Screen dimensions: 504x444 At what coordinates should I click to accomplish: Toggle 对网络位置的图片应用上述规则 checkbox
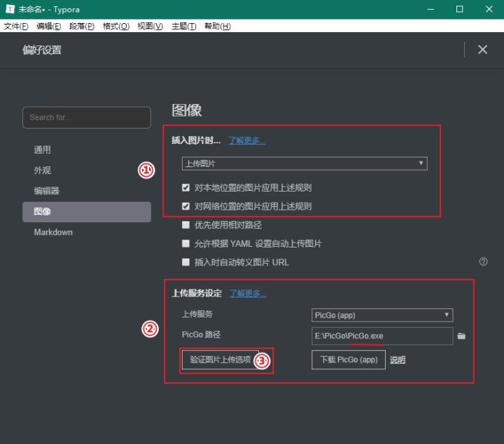click(x=185, y=206)
